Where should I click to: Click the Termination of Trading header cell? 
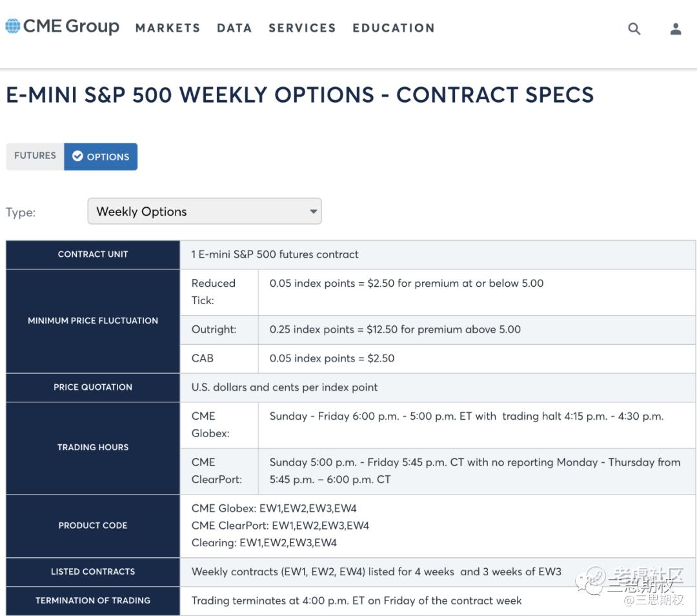tap(93, 601)
